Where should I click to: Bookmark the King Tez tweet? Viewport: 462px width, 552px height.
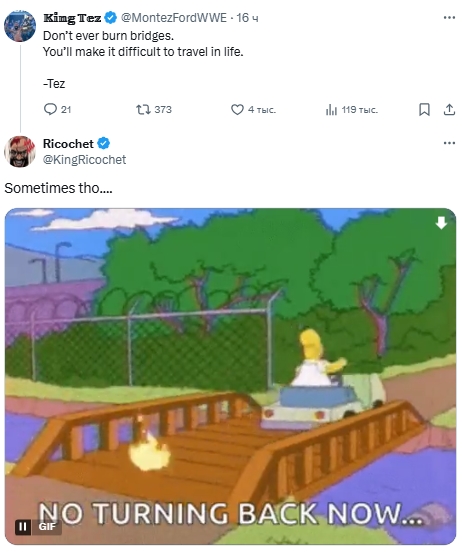[x=424, y=109]
